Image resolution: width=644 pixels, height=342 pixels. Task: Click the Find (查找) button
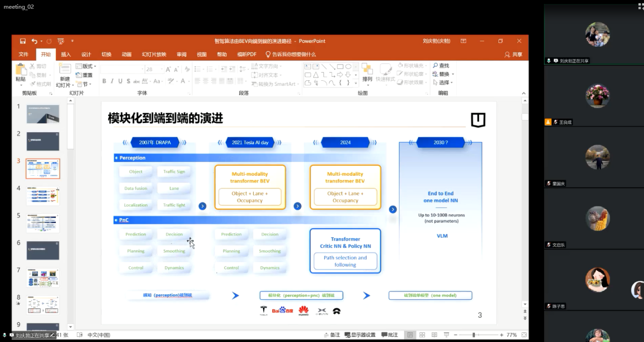(x=441, y=66)
